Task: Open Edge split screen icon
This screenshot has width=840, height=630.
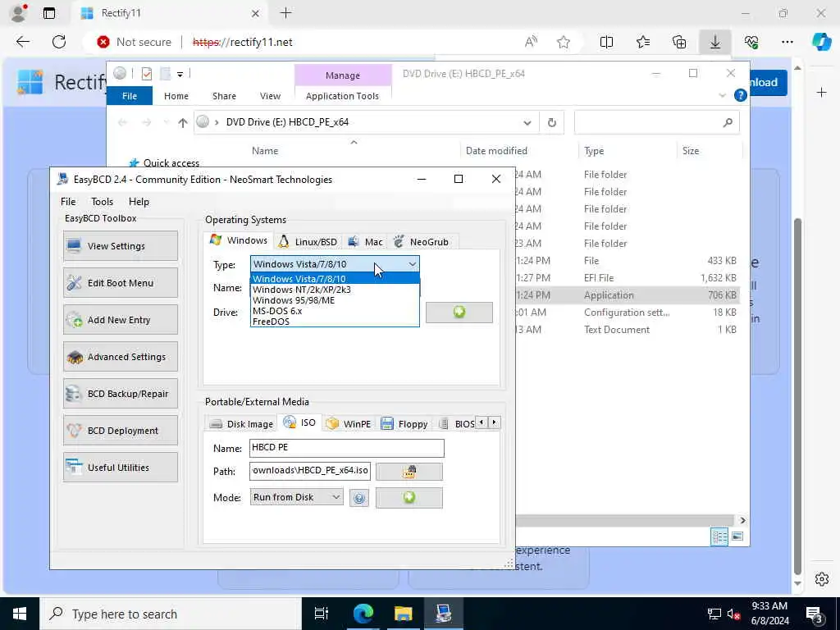Action: [x=606, y=42]
